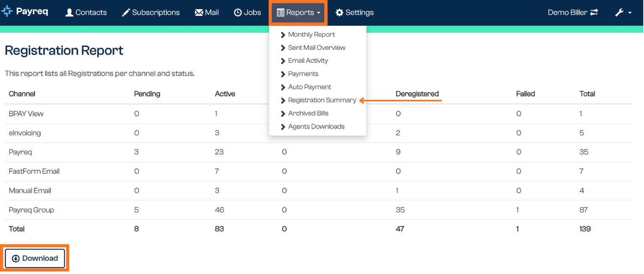Click the switch biller arrows icon
This screenshot has height=274, width=644.
(594, 13)
